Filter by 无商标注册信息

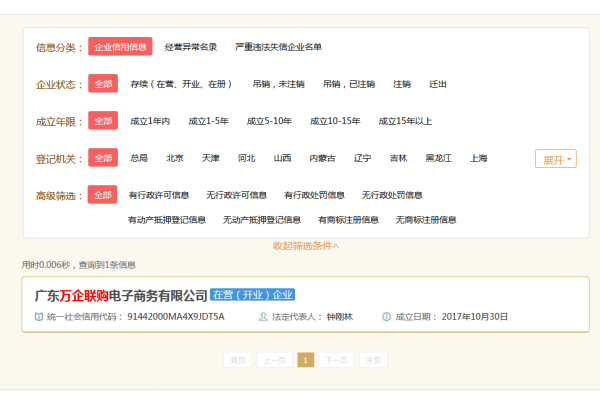pos(426,220)
